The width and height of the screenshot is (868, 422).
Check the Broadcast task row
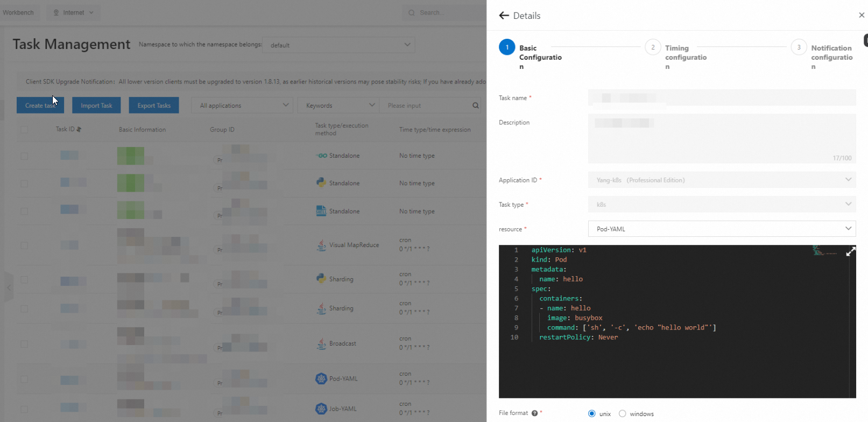click(24, 344)
